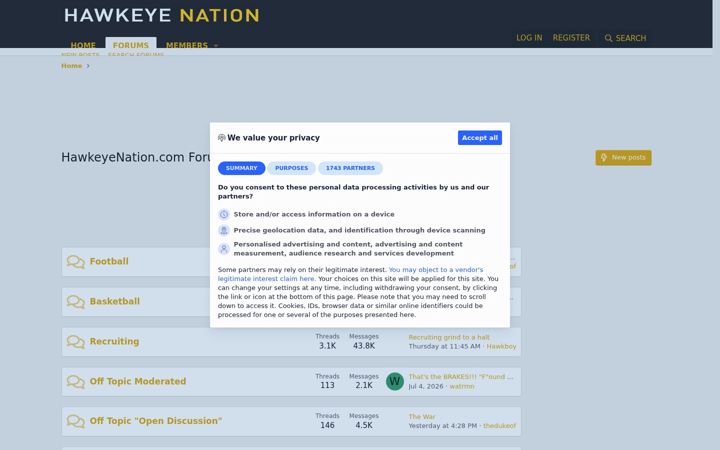Viewport: 720px width, 450px height.
Task: Switch to the Purposes tab
Action: click(x=292, y=168)
